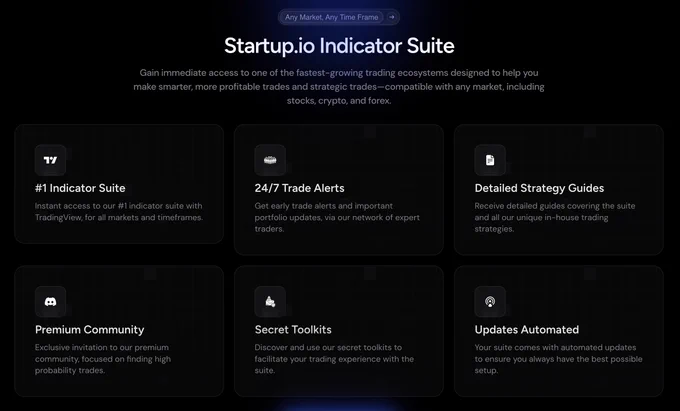Click the TradingView logo icon
The width and height of the screenshot is (680, 411).
click(50, 160)
